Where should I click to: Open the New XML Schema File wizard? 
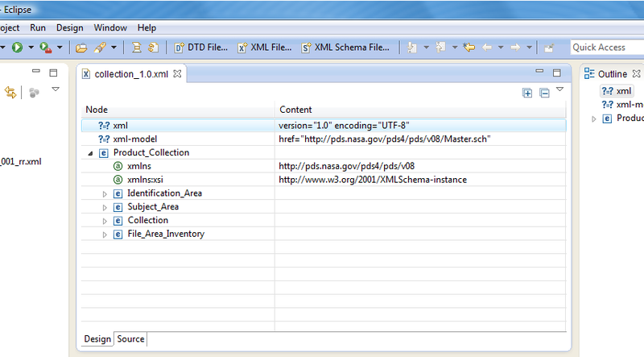(345, 48)
